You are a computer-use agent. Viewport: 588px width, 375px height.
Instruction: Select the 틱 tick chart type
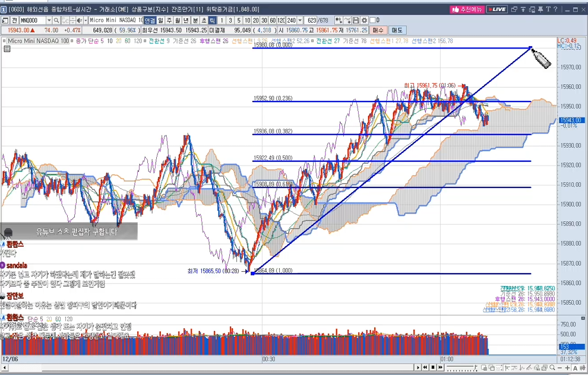[212, 20]
